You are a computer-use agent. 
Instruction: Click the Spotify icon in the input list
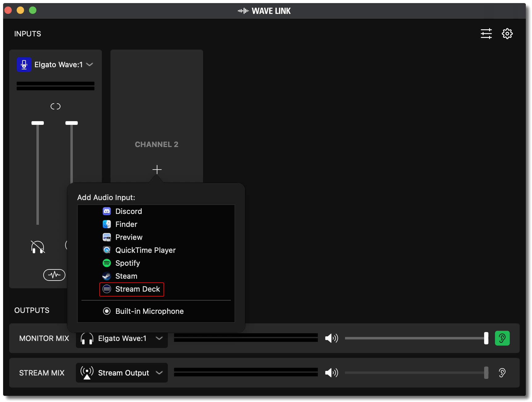[107, 263]
